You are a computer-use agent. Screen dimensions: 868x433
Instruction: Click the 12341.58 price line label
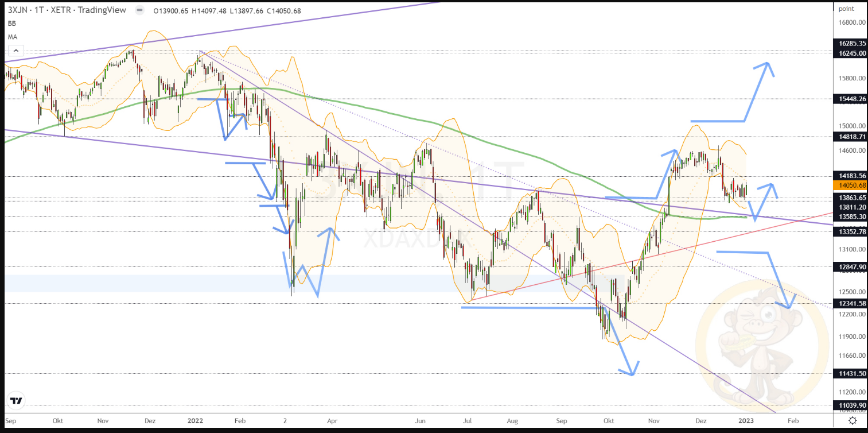(x=851, y=303)
